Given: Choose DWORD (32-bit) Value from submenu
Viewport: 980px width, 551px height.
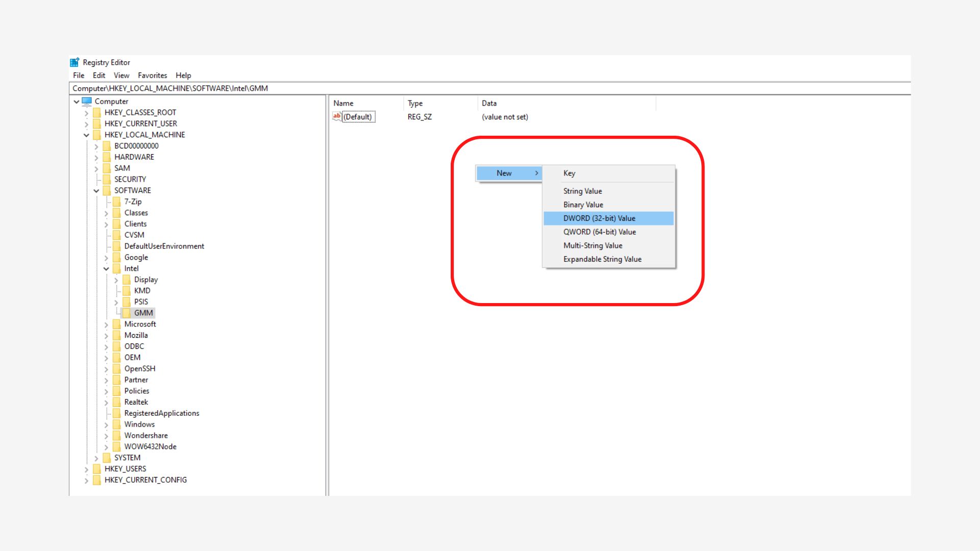Looking at the screenshot, I should click(x=599, y=218).
